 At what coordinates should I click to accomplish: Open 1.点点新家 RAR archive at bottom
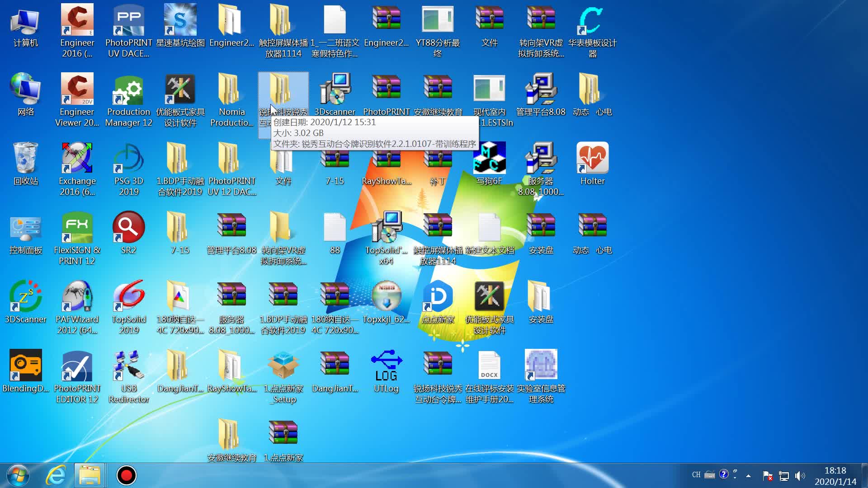(283, 441)
